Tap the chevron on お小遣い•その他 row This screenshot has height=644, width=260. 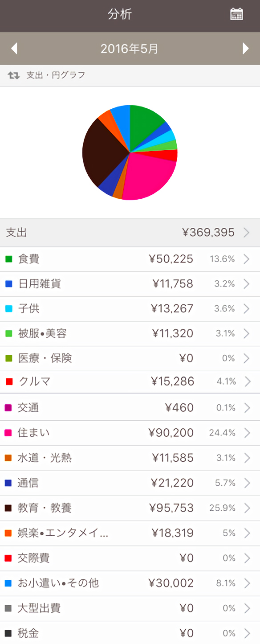pyautogui.click(x=247, y=583)
